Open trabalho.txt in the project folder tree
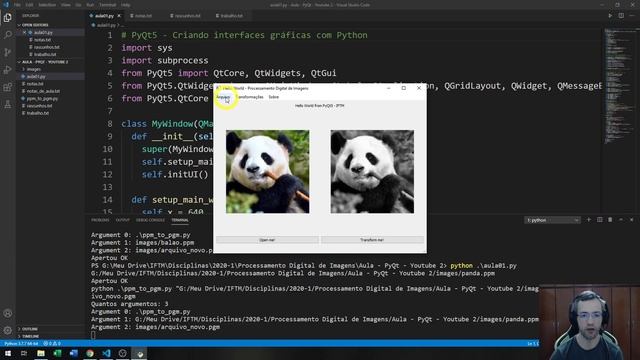This screenshot has height=360, width=640. pyautogui.click(x=38, y=113)
